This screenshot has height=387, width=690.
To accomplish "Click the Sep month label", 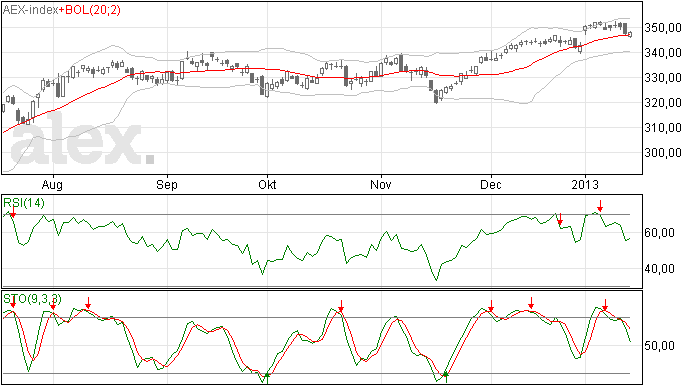I will 167,185.
